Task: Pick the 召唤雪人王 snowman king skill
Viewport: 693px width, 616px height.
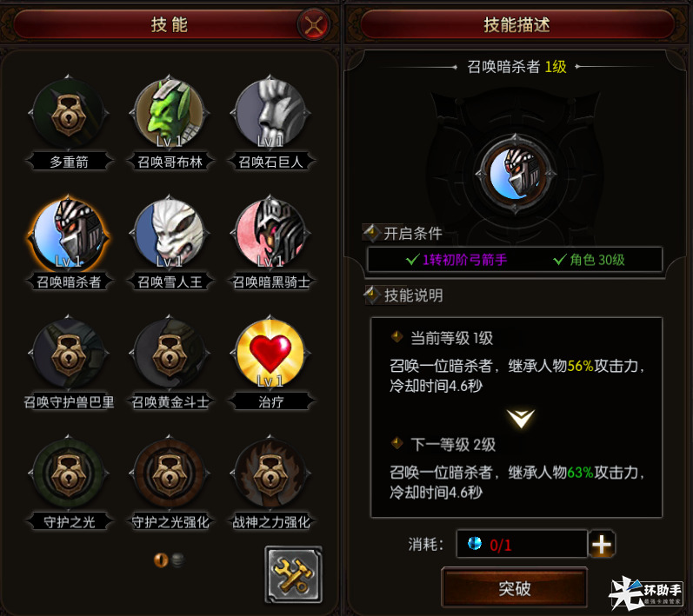Action: tap(170, 234)
